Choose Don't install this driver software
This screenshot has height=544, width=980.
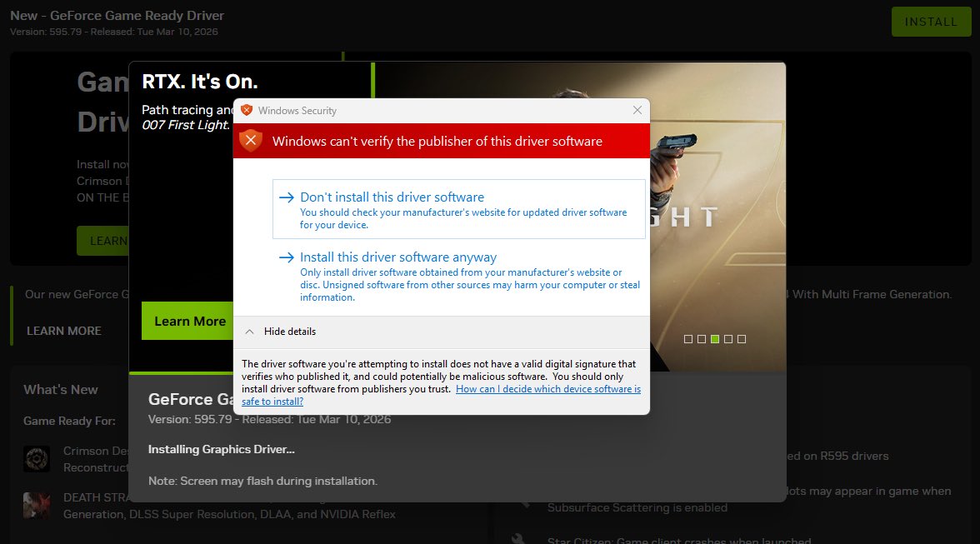coord(458,209)
